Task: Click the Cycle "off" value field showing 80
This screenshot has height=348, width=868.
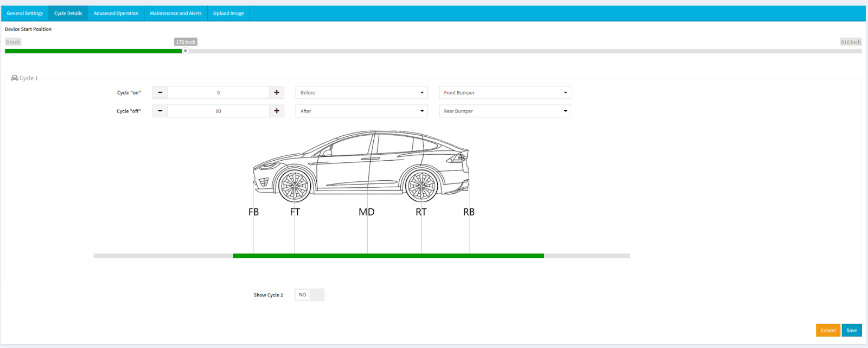Action: [218, 111]
